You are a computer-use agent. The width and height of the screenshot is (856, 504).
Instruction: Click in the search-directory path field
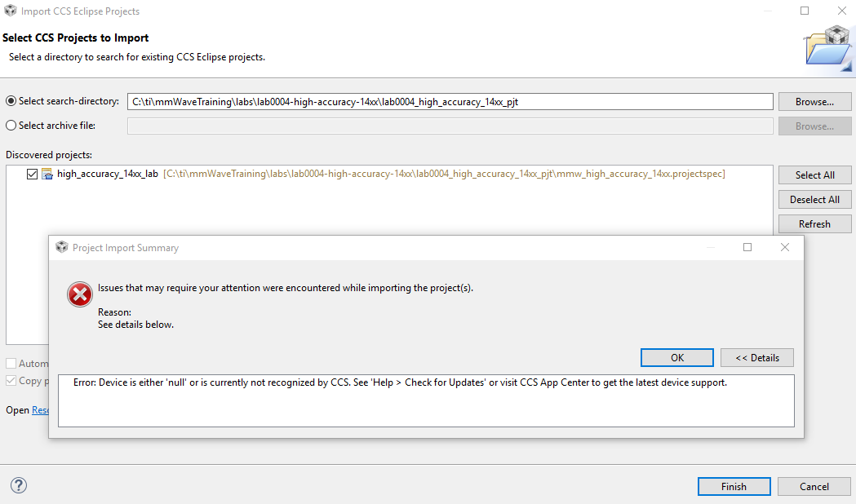pyautogui.click(x=449, y=101)
